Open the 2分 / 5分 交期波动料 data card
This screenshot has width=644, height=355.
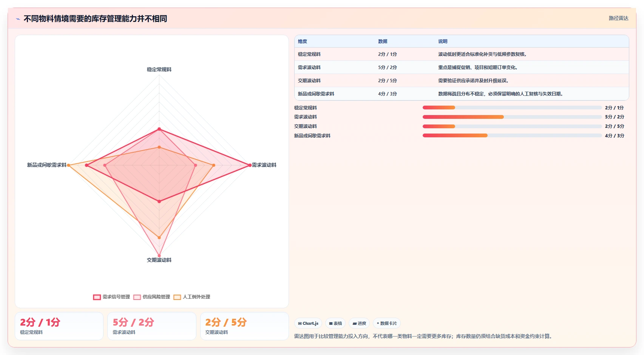(x=244, y=326)
